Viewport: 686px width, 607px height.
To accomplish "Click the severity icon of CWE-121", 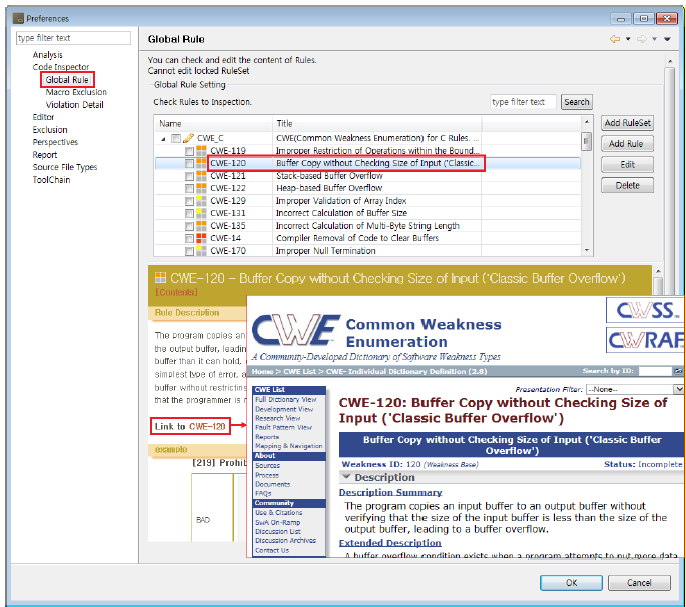I will [x=201, y=176].
